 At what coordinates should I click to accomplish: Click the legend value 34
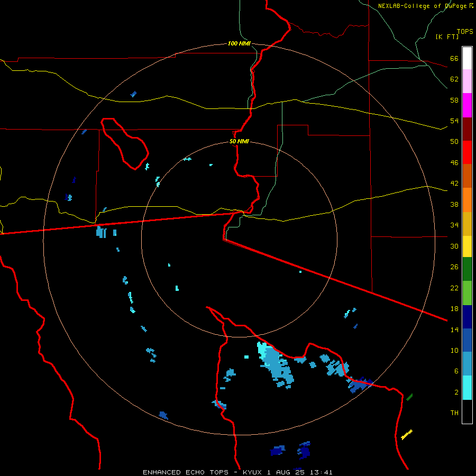(454, 225)
